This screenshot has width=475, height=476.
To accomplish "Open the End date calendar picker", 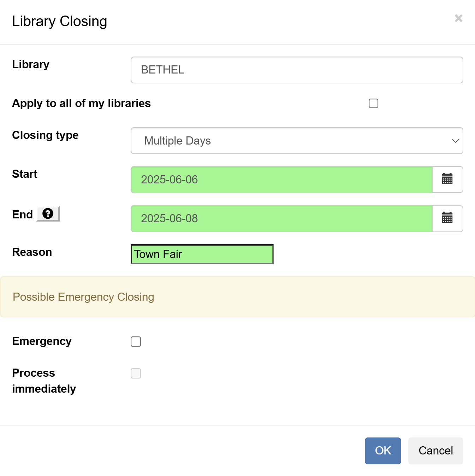I will click(x=447, y=218).
